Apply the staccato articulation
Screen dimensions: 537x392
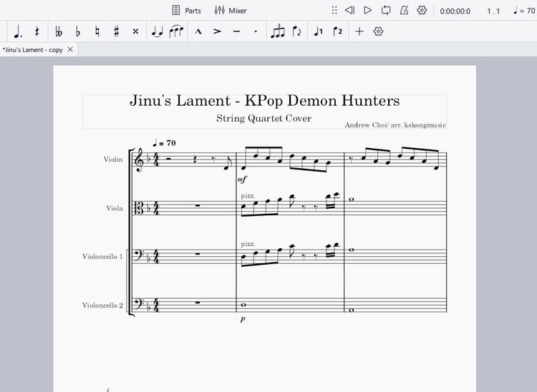pos(256,31)
